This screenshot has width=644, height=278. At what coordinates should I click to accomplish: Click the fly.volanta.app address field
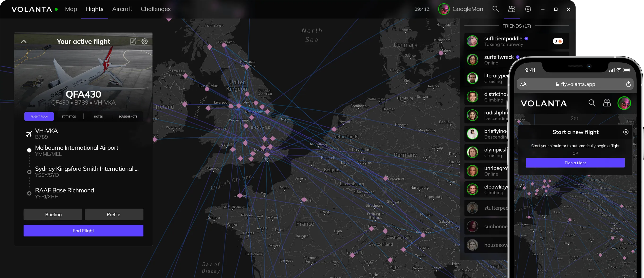point(575,84)
